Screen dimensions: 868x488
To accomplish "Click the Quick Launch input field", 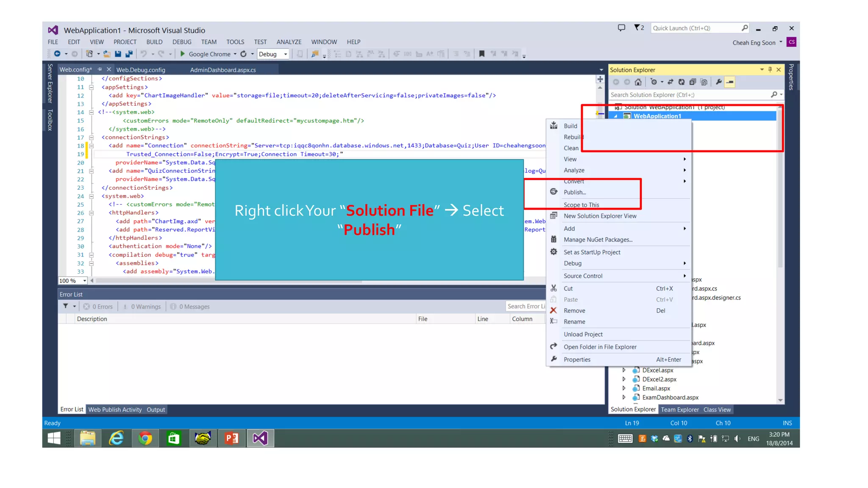I will coord(695,28).
